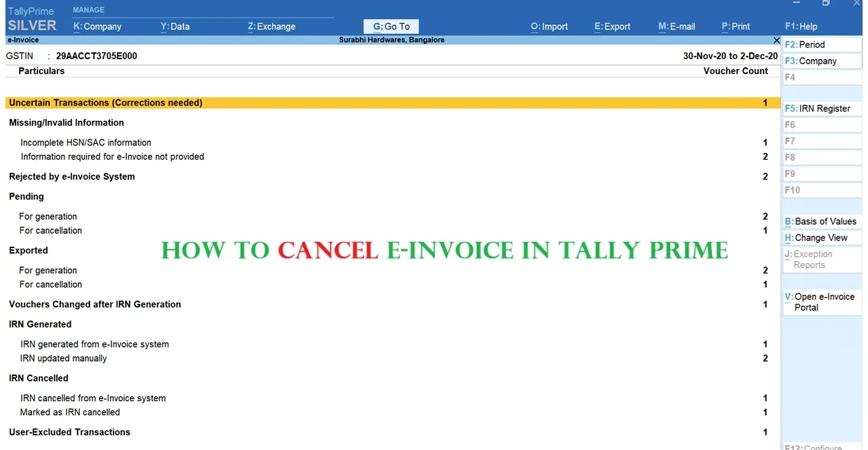This screenshot has width=868, height=450.
Task: Click Voucher Count column header
Action: click(736, 71)
